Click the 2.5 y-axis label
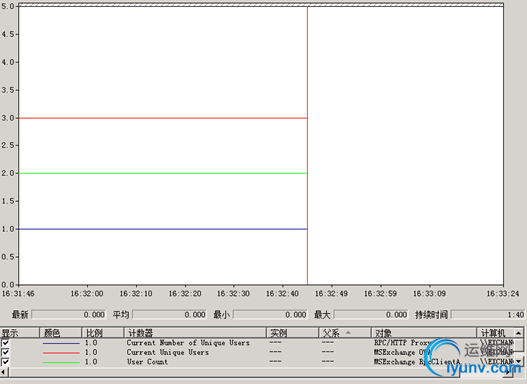This screenshot has width=527, height=384. click(7, 145)
